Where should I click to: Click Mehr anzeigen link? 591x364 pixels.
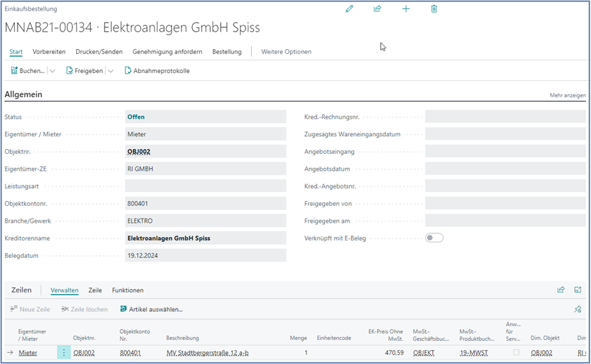pyautogui.click(x=567, y=95)
